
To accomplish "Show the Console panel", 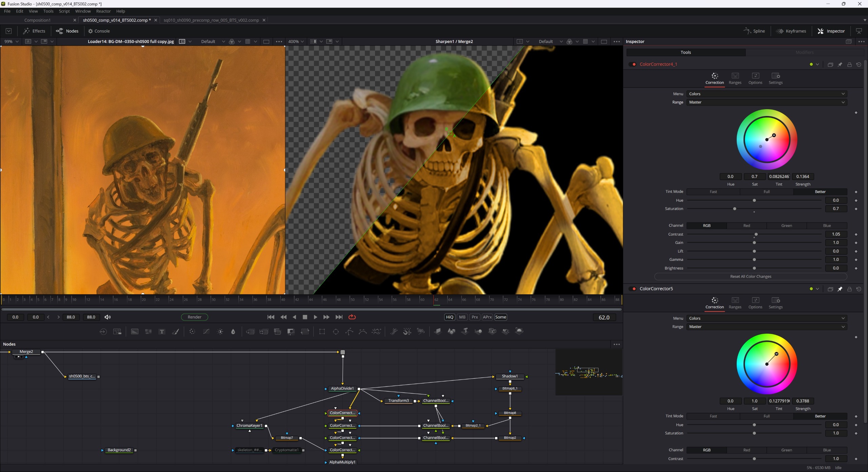I will point(99,31).
